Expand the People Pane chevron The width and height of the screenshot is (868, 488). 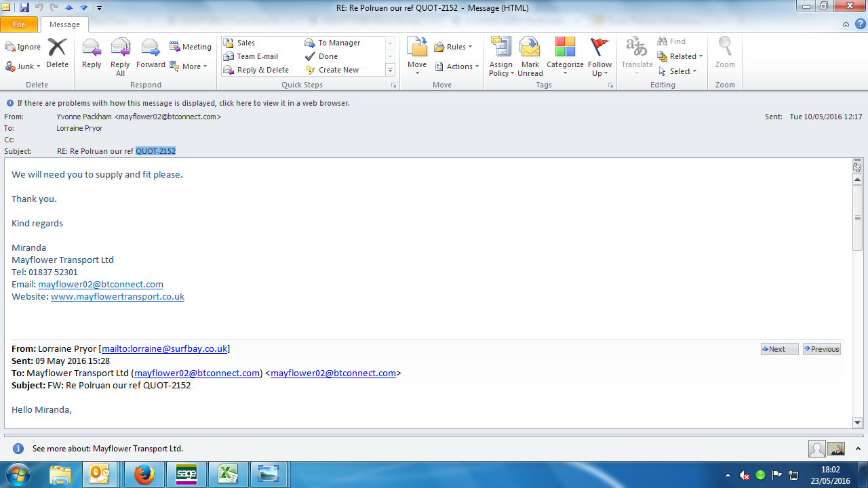pos(857,449)
